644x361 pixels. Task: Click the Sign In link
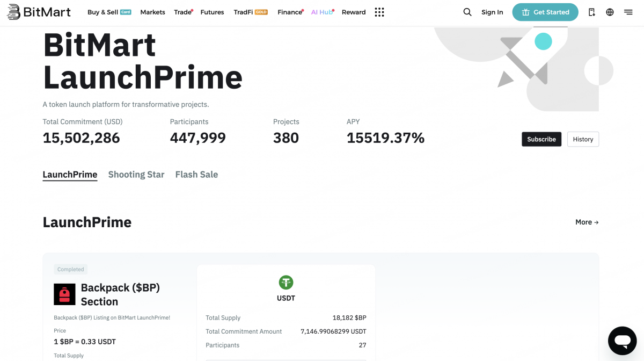tap(492, 11)
